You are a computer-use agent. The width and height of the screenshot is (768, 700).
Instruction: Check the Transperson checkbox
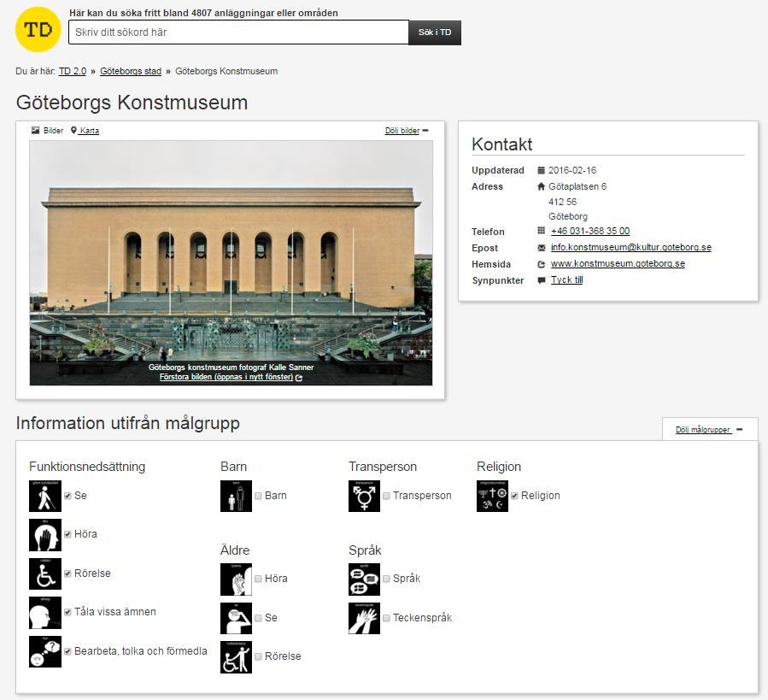386,496
